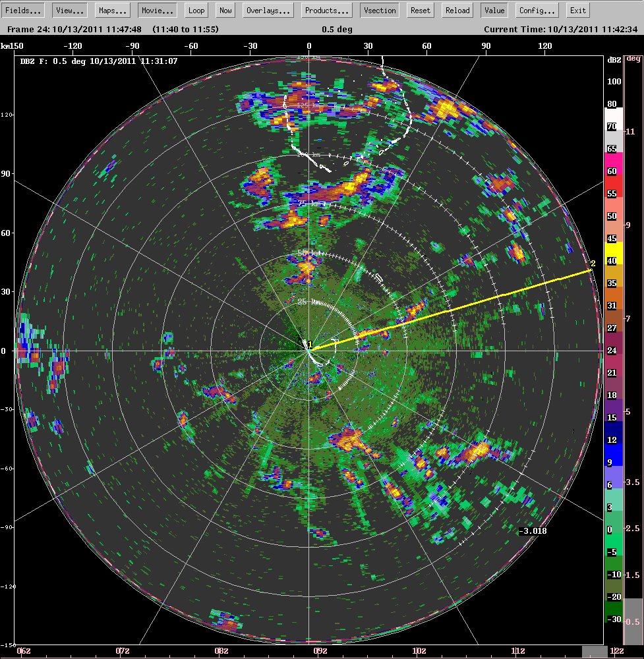The width and height of the screenshot is (644, 659).
Task: Toggle the Loop playback button
Action: [x=196, y=11]
